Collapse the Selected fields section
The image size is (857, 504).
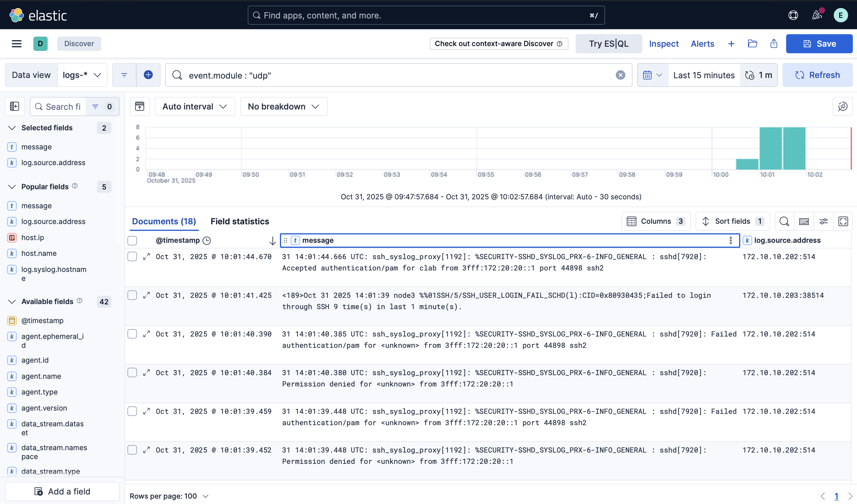tap(12, 128)
